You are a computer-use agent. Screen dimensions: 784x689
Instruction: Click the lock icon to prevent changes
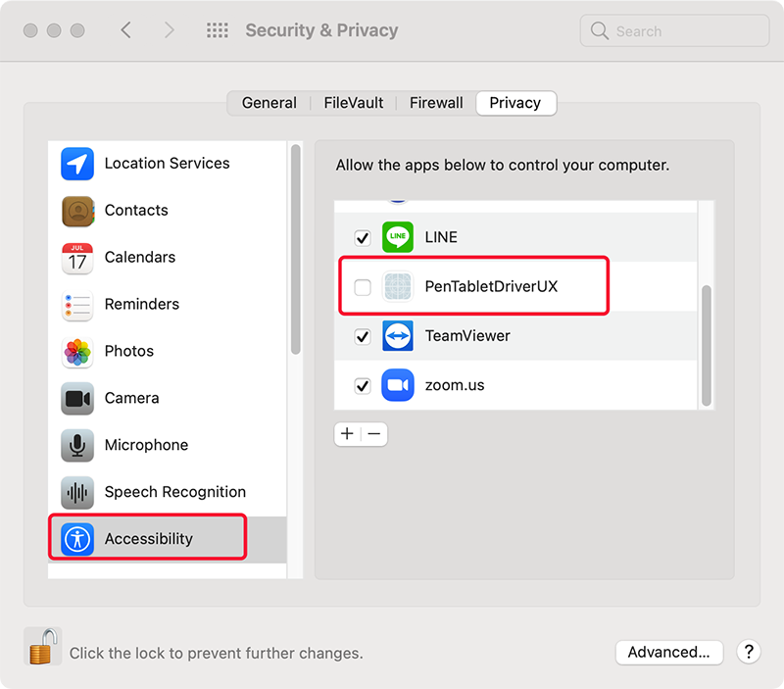coord(42,647)
